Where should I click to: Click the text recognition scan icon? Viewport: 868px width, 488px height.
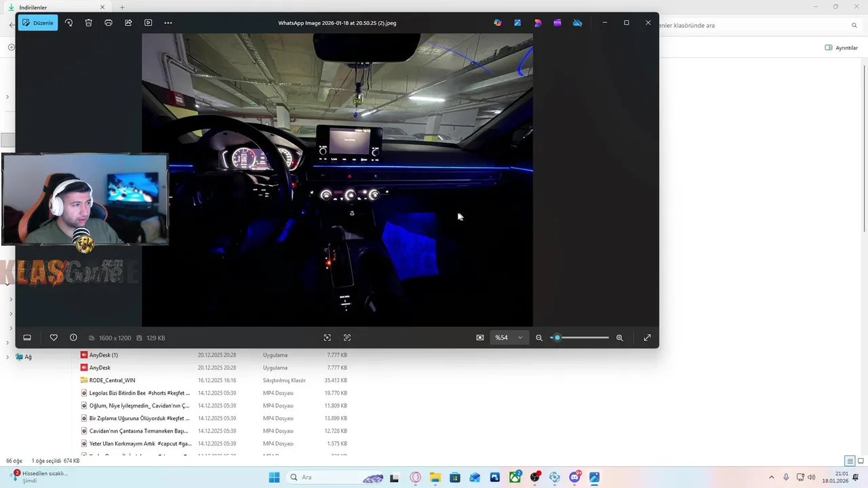(x=347, y=338)
